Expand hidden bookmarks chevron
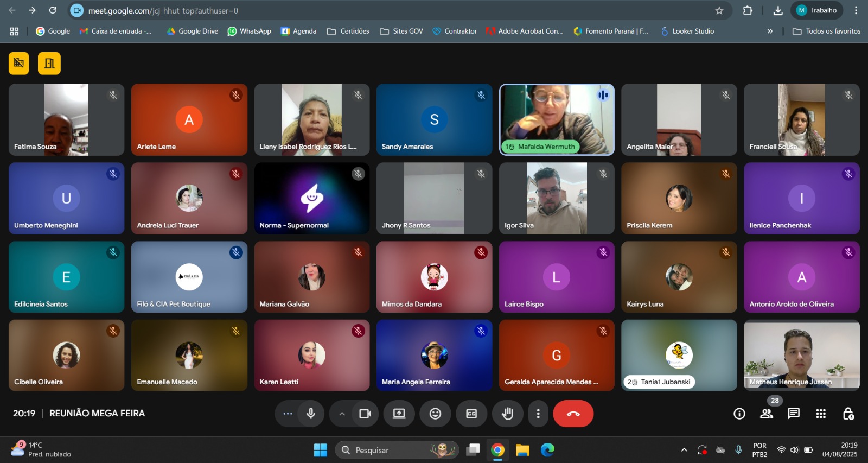 point(769,31)
